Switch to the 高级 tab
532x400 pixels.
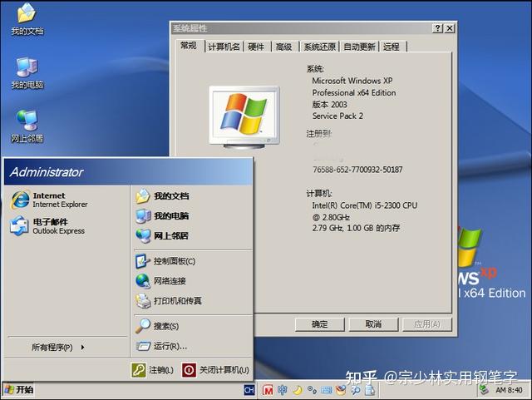(x=284, y=47)
